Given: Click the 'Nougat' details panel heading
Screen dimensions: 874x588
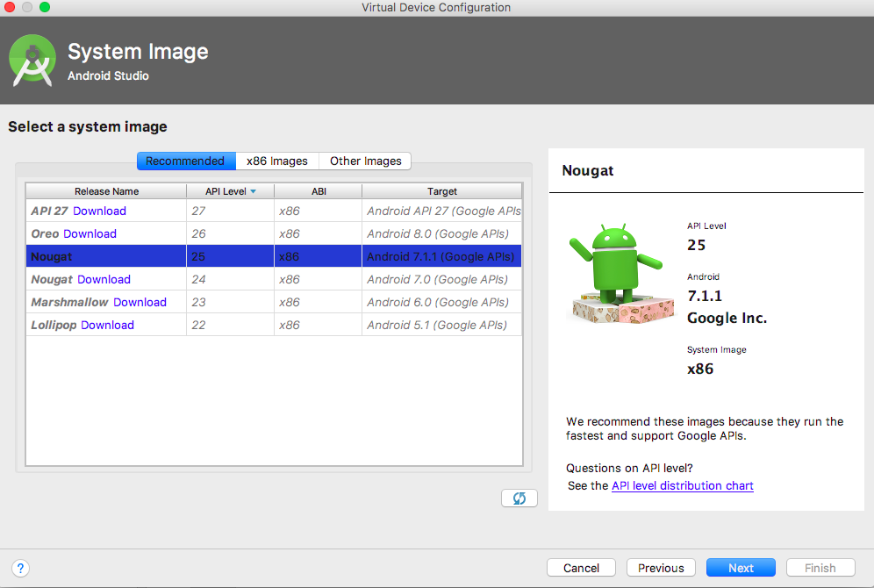Looking at the screenshot, I should point(588,170).
